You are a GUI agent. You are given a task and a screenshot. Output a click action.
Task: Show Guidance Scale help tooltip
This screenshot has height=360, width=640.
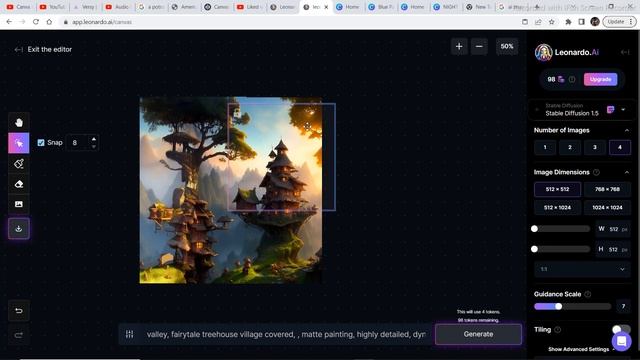tap(588, 294)
